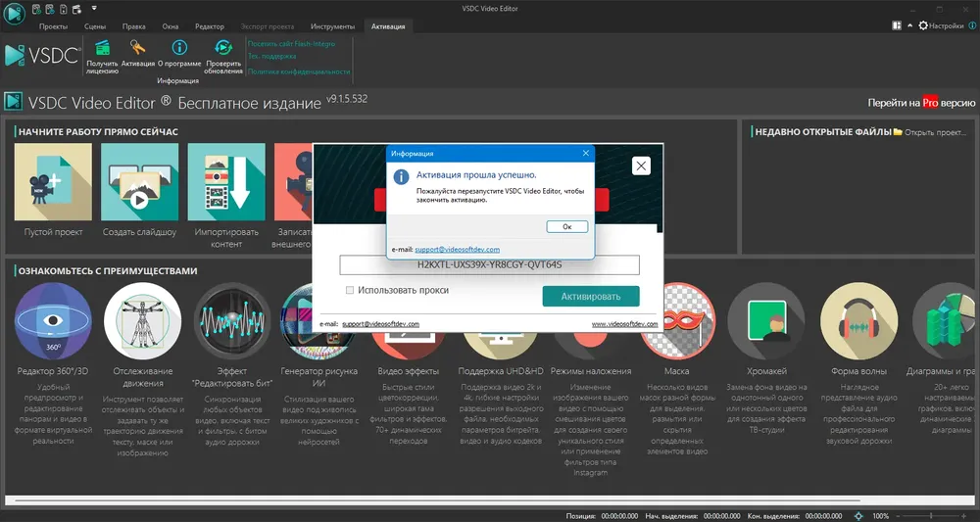Viewport: 980px width, 522px height.
Task: Click the layout panels icon near Настройки
Action: click(x=897, y=26)
